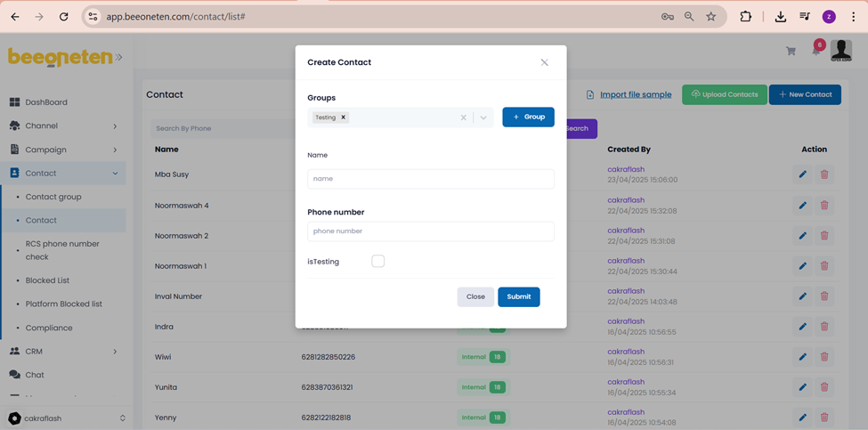Click the Import file sample link

pyautogui.click(x=635, y=94)
